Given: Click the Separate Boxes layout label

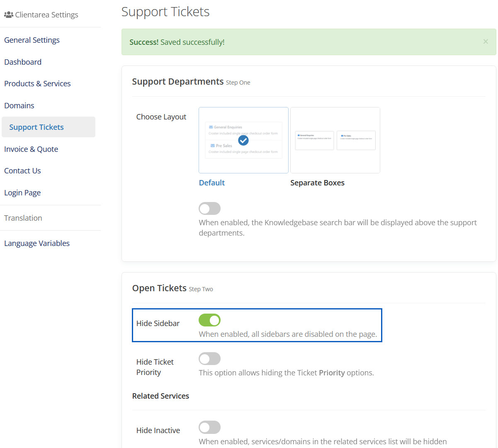Looking at the screenshot, I should tap(317, 183).
